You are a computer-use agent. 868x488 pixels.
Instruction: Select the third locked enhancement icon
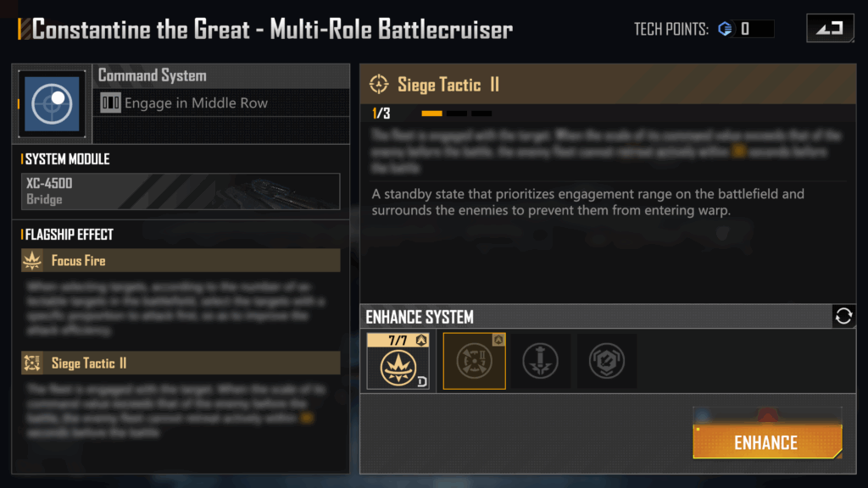(540, 361)
